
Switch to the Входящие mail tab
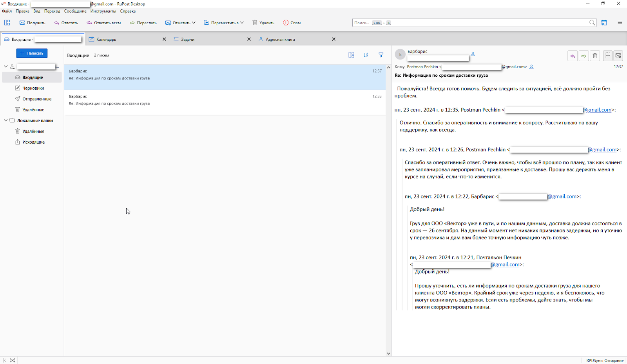click(43, 39)
